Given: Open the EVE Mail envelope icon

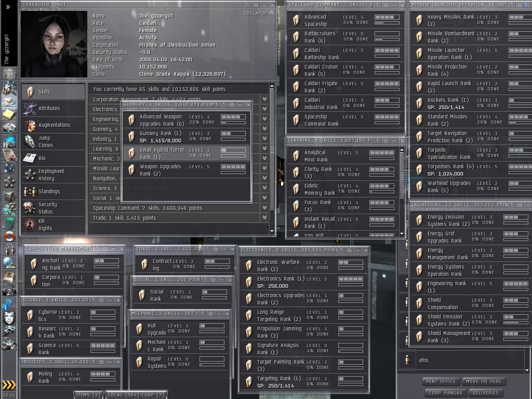Looking at the screenshot, I should coord(9,101).
